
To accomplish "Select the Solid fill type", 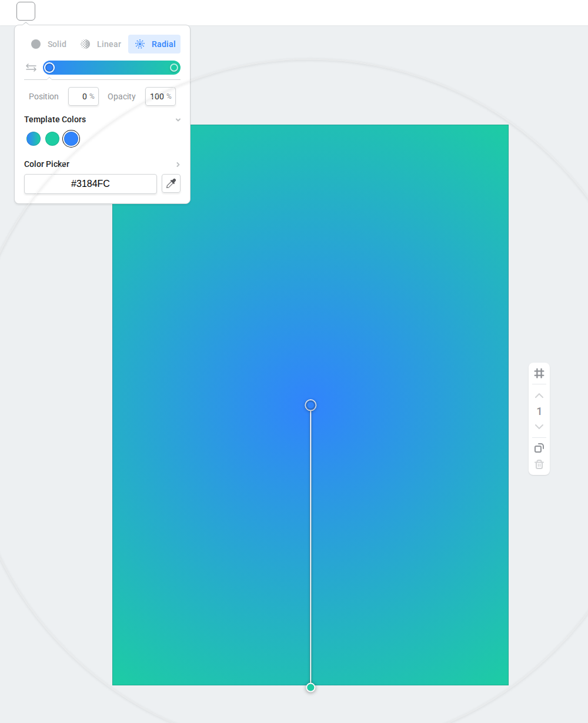I will pos(49,44).
